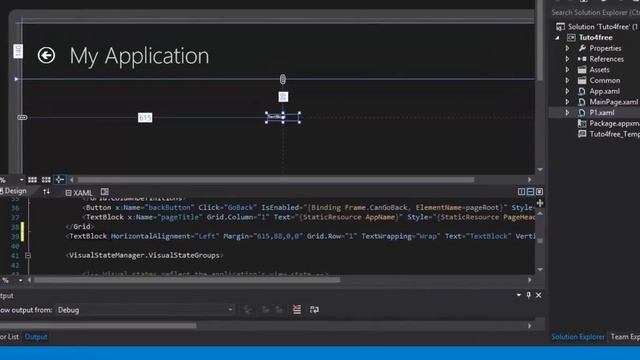Viewport: 640px width, 360px height.
Task: Collapse the Tuto4free project node
Action: pos(558,38)
